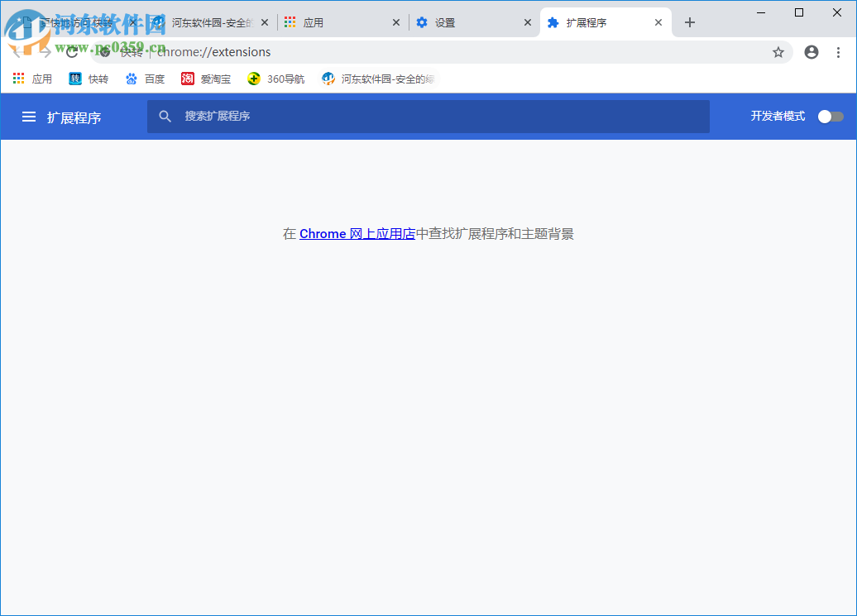Click the extensions puzzle icon on the active tab
Viewport: 857px width, 616px height.
click(552, 22)
